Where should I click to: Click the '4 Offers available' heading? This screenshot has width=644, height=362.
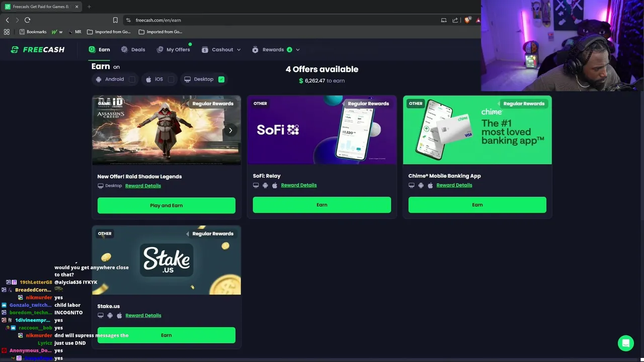pyautogui.click(x=322, y=69)
